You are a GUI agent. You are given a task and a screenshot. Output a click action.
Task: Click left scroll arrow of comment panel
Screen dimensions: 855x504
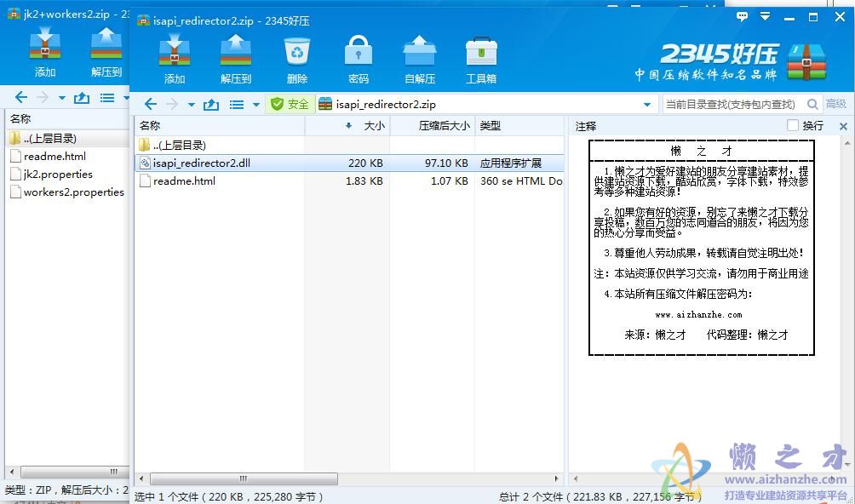pos(576,478)
